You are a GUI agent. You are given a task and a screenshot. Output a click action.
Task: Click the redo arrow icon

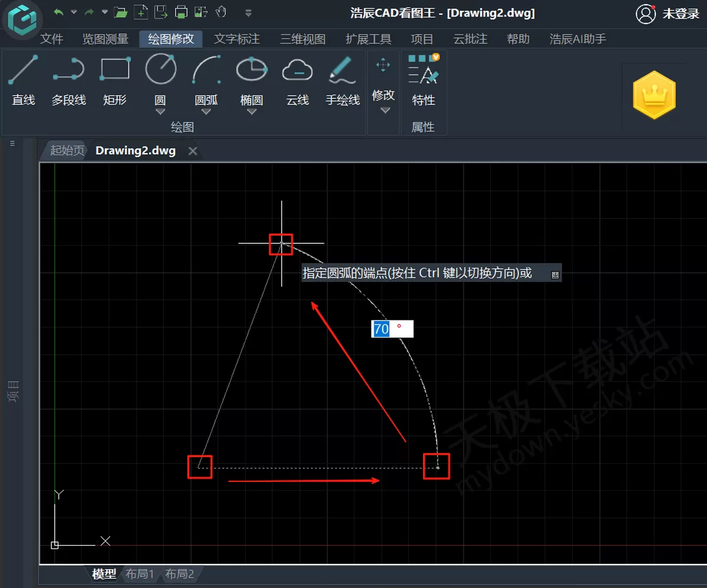tap(89, 12)
